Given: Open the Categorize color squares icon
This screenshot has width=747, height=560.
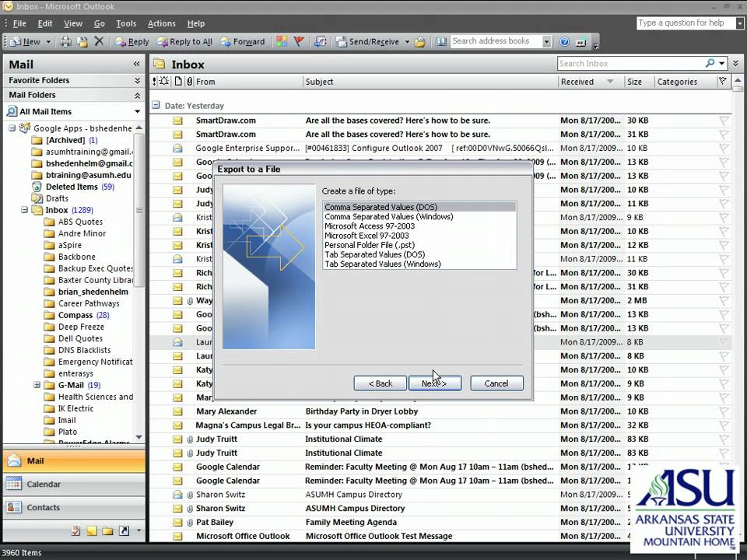Looking at the screenshot, I should click(x=282, y=41).
